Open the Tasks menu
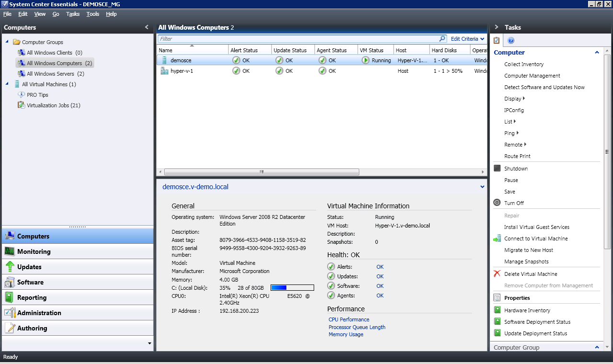Viewport: 613px width, 364px height. coord(73,14)
